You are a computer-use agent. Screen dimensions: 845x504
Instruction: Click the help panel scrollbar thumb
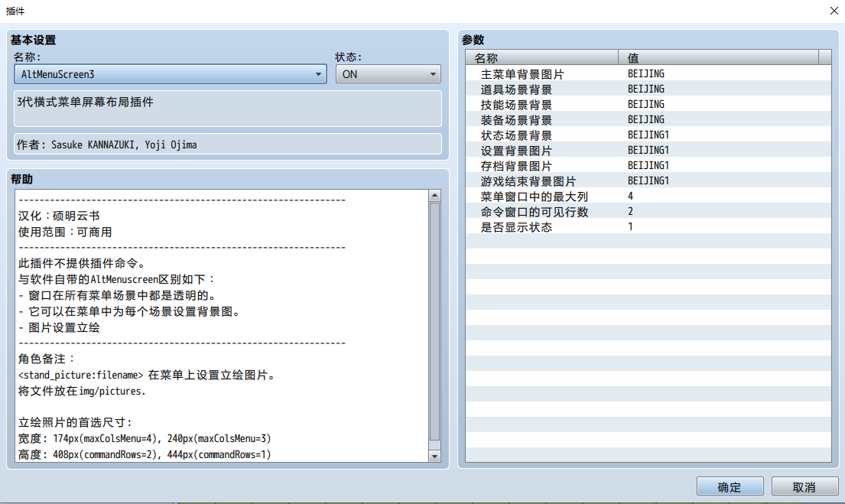point(434,322)
